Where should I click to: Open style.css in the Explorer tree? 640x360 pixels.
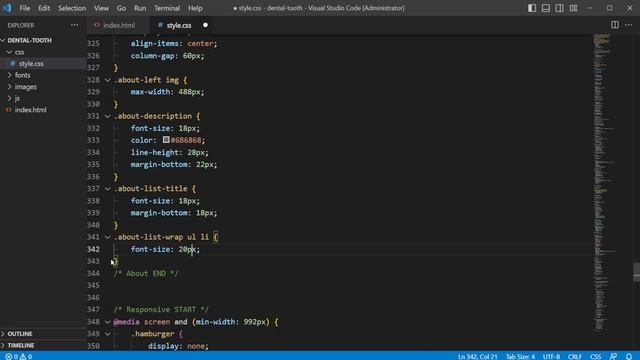tap(31, 63)
